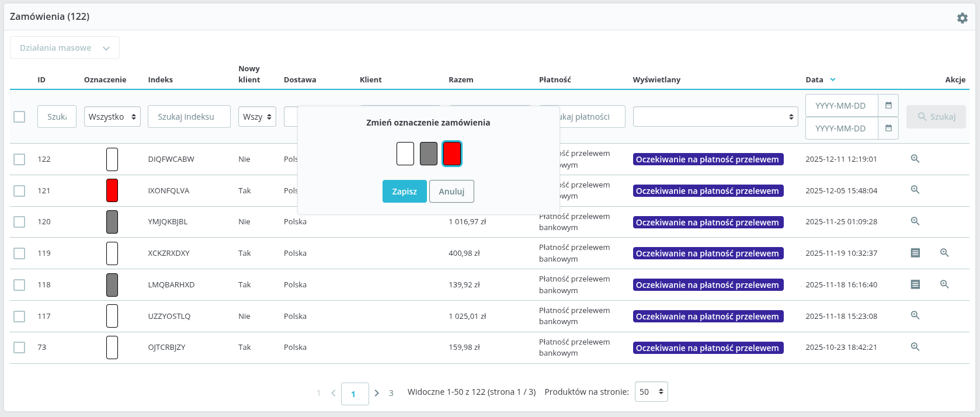Pick the gray swatch in the marking popup
980x417 pixels.
coord(428,154)
